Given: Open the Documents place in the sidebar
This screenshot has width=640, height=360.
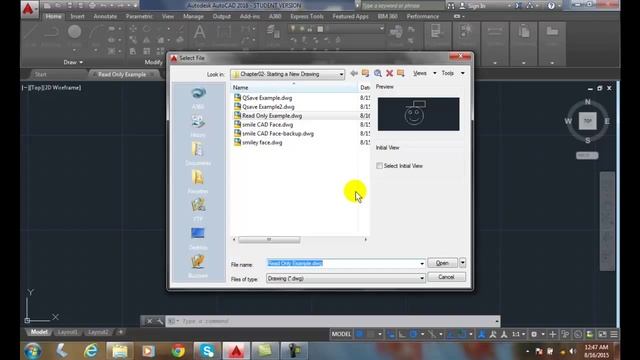Looking at the screenshot, I should (198, 154).
